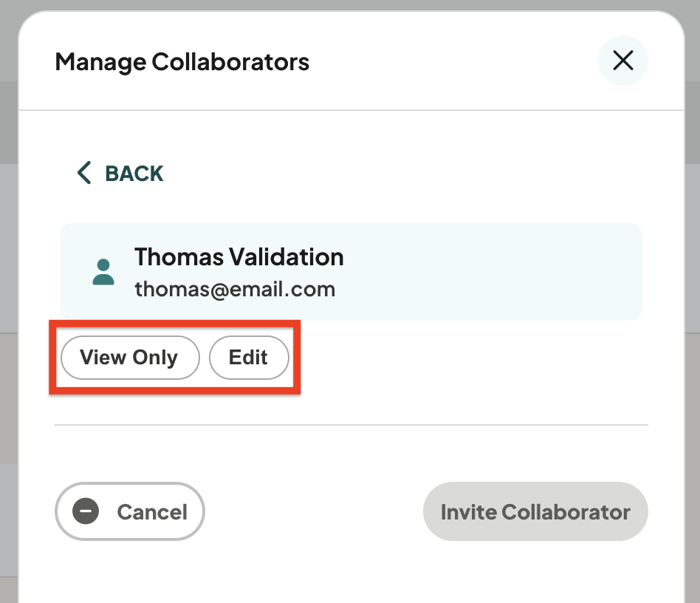Send the invite with Invite Collaborator
This screenshot has height=603, width=700.
[x=535, y=511]
